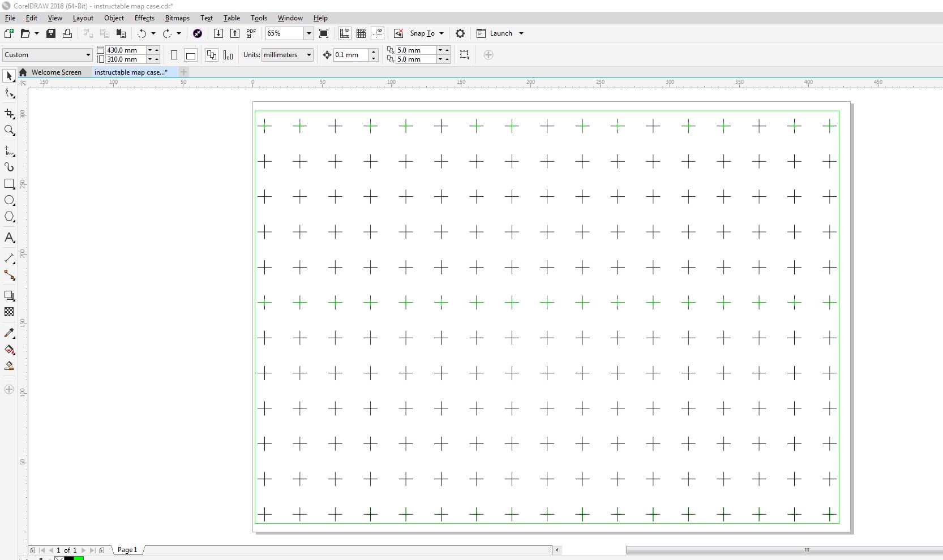This screenshot has height=560, width=943.
Task: Set page orientation to Landscape
Action: pyautogui.click(x=191, y=55)
